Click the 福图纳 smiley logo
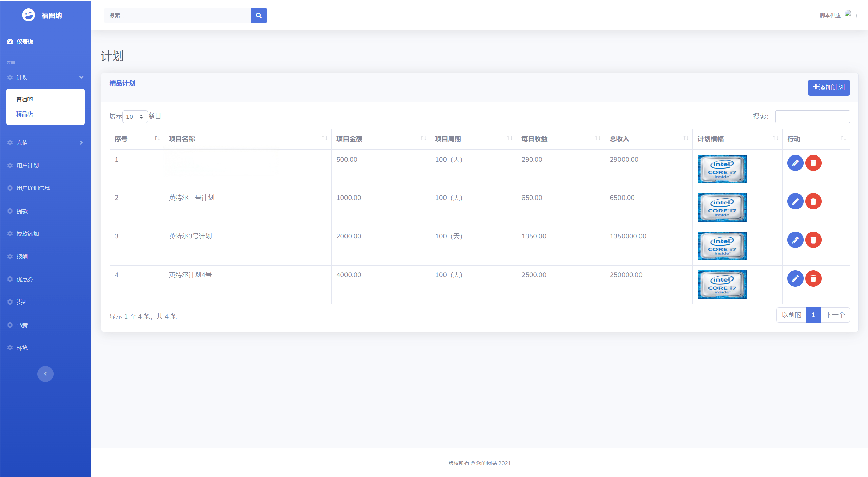 (28, 15)
